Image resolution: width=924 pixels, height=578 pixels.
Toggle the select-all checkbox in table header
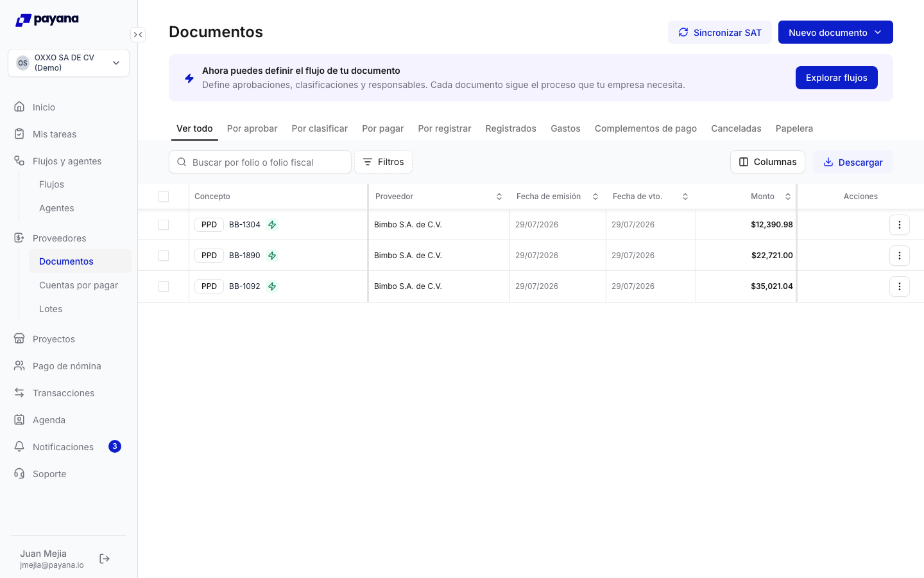[x=164, y=197]
